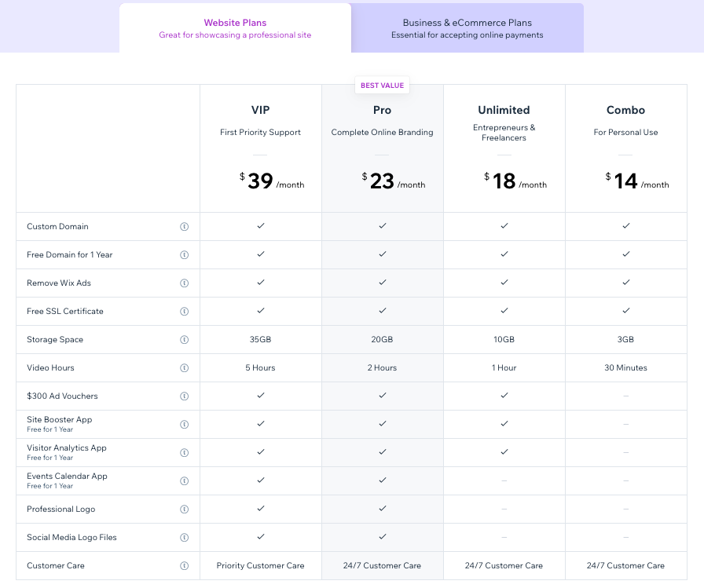Click the $300 Ad Vouchers info icon
Image resolution: width=704 pixels, height=588 pixels.
pos(185,396)
